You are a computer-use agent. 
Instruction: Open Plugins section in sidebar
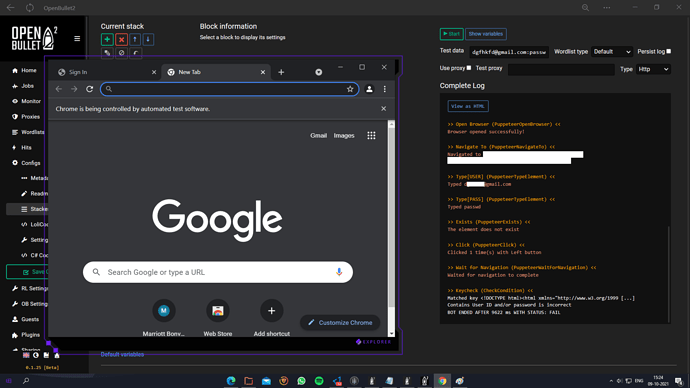click(x=26, y=335)
